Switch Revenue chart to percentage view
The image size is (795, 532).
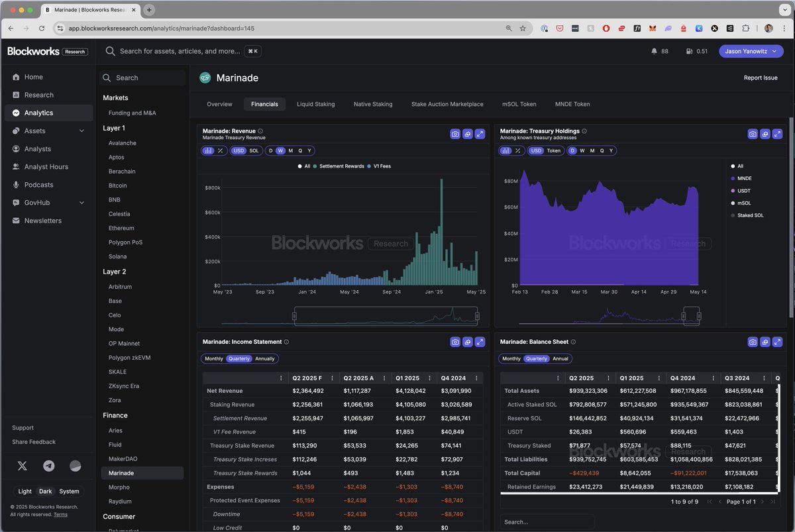click(x=221, y=150)
